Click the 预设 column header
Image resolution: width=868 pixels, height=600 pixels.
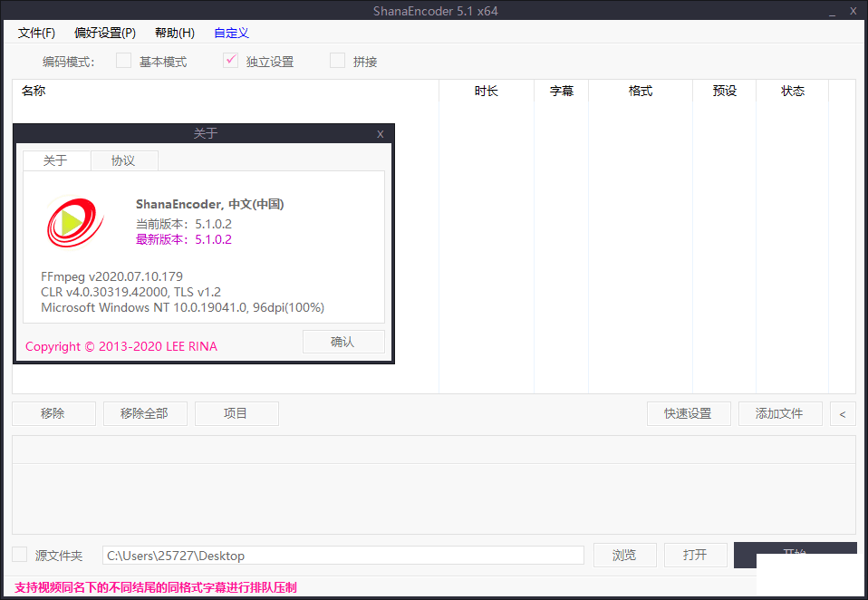coord(725,91)
